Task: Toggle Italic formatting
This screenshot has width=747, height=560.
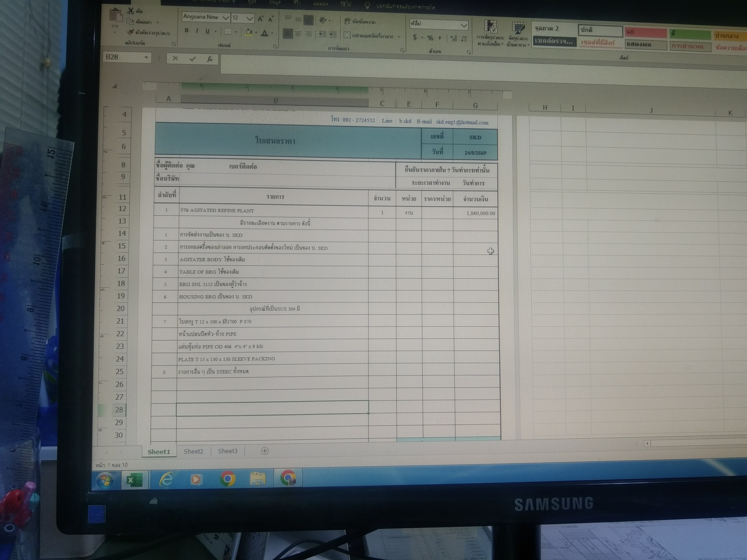Action: point(197,31)
